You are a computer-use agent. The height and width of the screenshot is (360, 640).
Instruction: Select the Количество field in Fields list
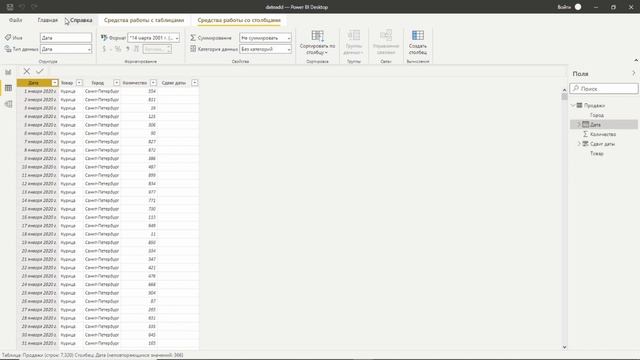point(603,134)
